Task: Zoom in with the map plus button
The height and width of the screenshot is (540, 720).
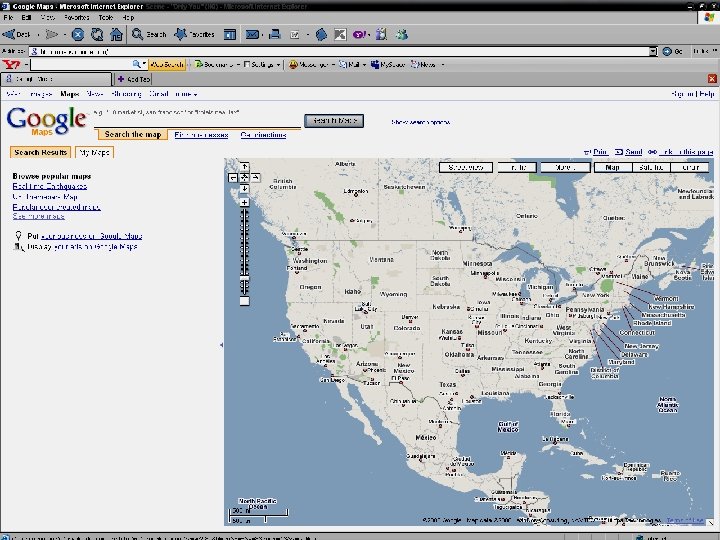Action: coord(243,200)
